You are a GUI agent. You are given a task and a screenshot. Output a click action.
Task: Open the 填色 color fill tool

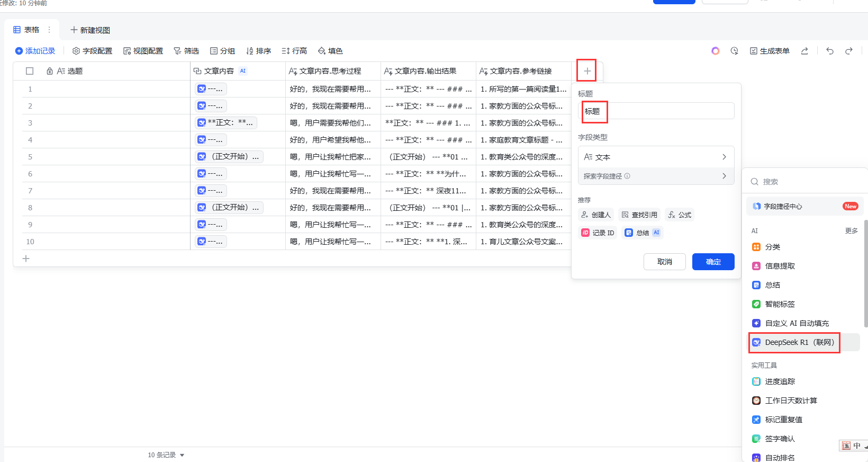coord(330,51)
